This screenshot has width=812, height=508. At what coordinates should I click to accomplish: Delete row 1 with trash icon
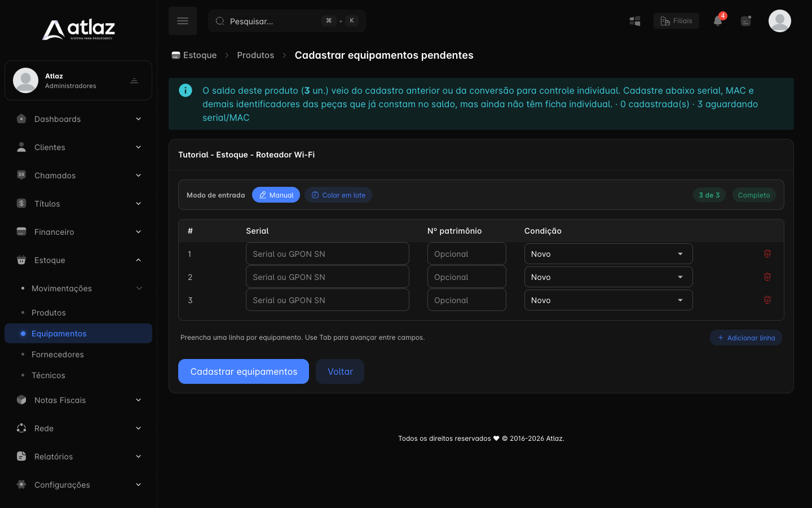(767, 253)
